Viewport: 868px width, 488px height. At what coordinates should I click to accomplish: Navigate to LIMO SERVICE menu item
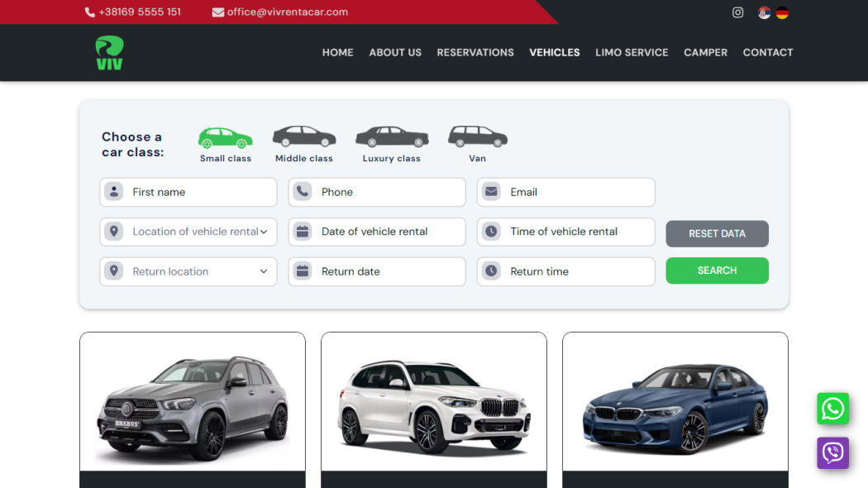tap(632, 52)
